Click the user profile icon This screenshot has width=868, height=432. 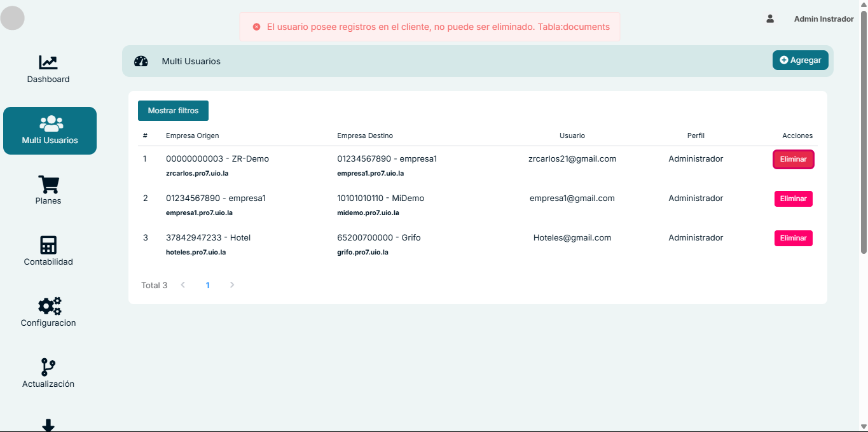[x=770, y=19]
